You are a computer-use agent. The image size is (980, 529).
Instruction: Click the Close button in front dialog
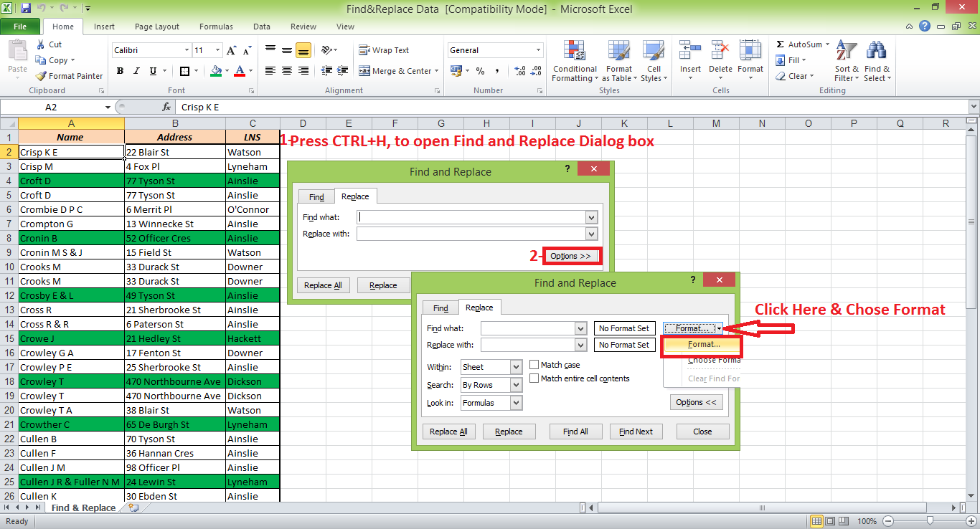(x=702, y=432)
